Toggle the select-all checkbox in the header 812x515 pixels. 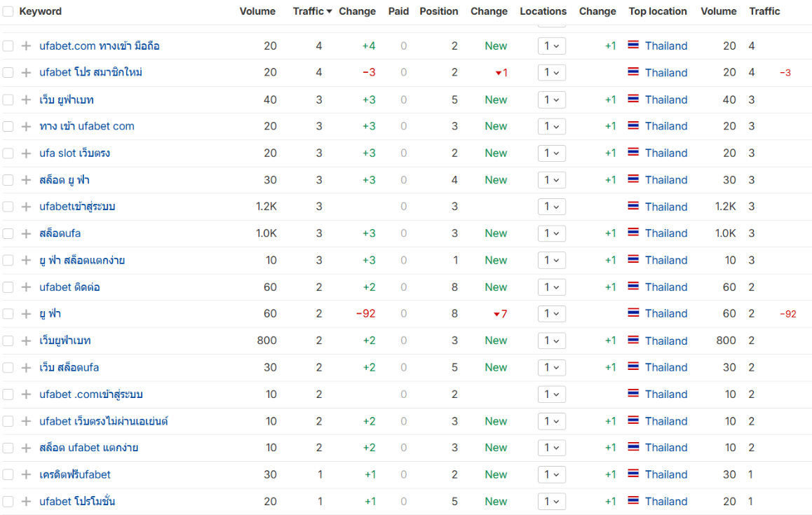click(8, 11)
